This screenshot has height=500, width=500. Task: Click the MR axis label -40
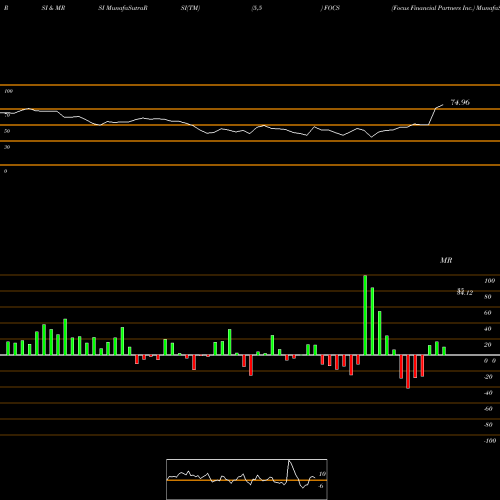point(488,393)
